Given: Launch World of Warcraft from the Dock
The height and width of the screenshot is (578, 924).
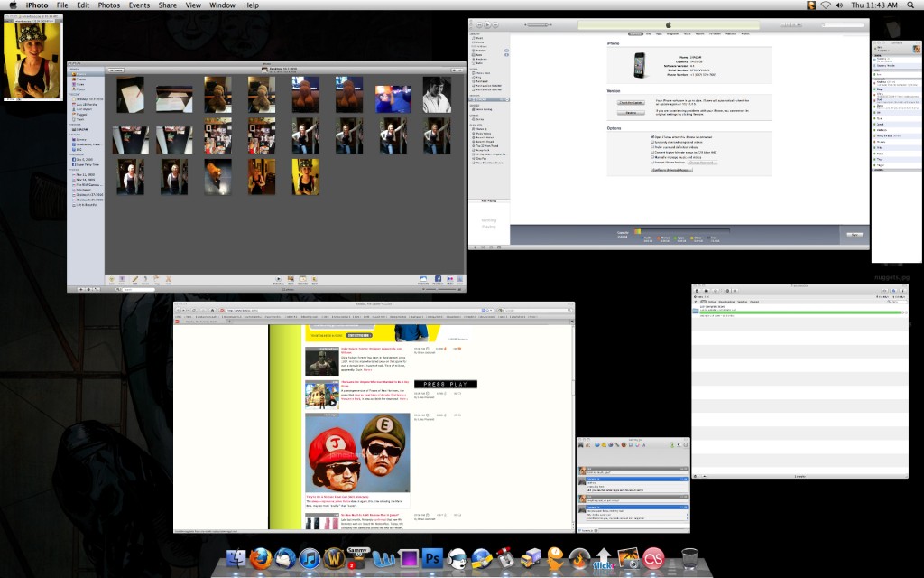Looking at the screenshot, I should pos(334,558).
